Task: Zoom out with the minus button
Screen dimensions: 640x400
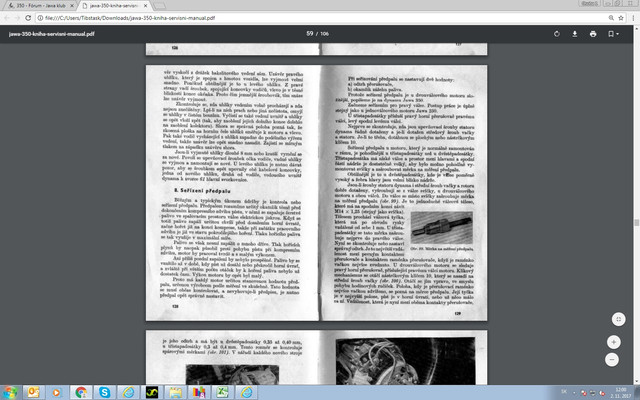Action: (611, 360)
